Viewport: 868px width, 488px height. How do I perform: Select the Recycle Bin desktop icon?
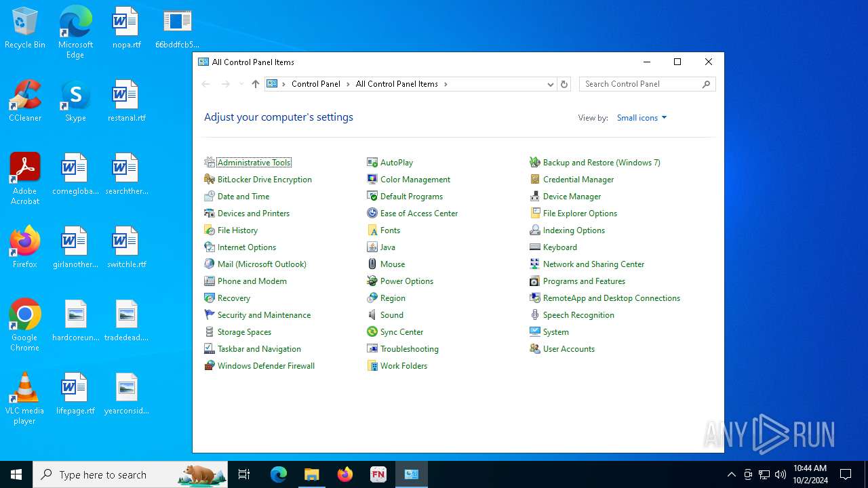[x=25, y=28]
